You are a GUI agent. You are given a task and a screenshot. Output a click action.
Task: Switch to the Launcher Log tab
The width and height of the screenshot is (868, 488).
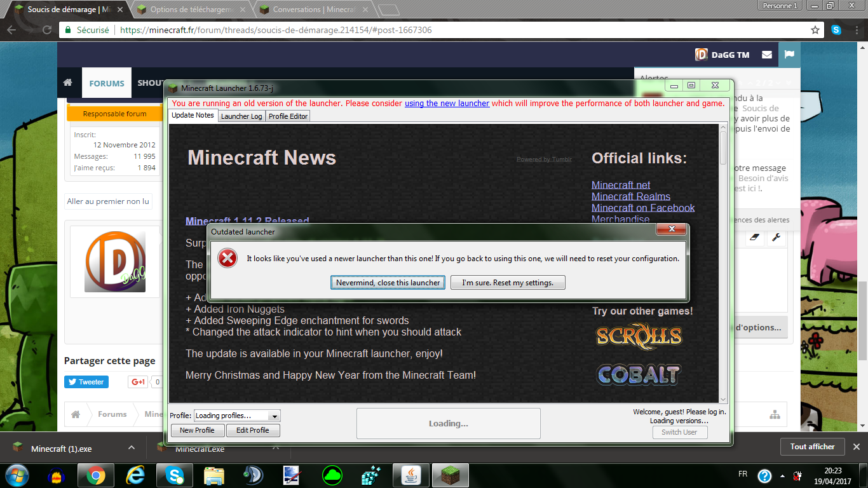pyautogui.click(x=241, y=116)
